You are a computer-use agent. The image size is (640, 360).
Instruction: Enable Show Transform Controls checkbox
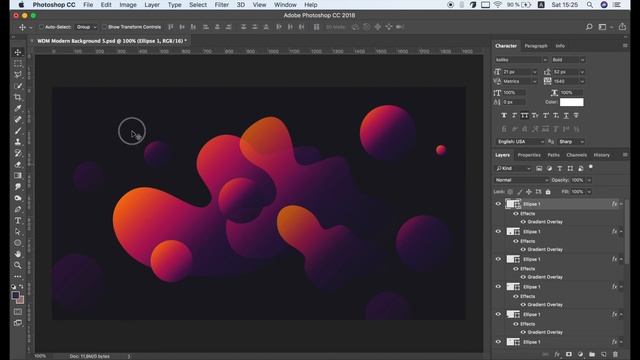(x=104, y=27)
